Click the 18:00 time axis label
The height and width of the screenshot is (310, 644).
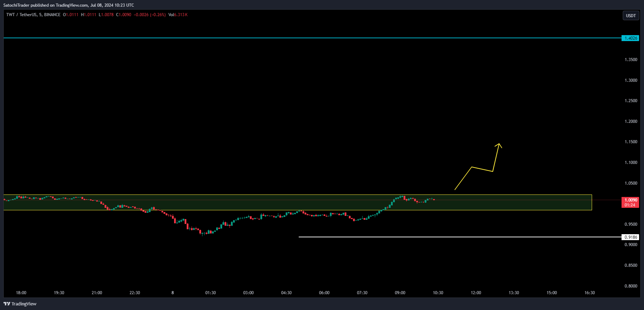point(21,293)
